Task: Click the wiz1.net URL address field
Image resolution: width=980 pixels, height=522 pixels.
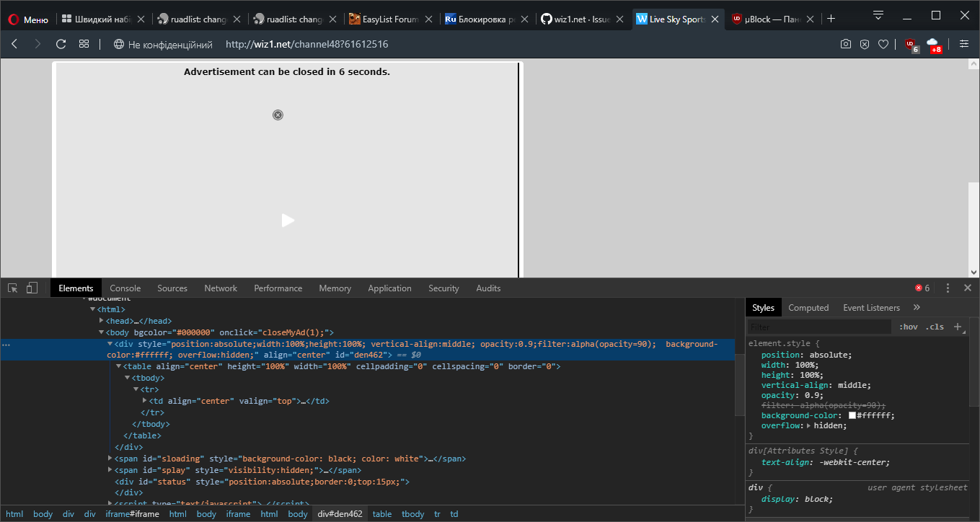Action: [x=307, y=44]
